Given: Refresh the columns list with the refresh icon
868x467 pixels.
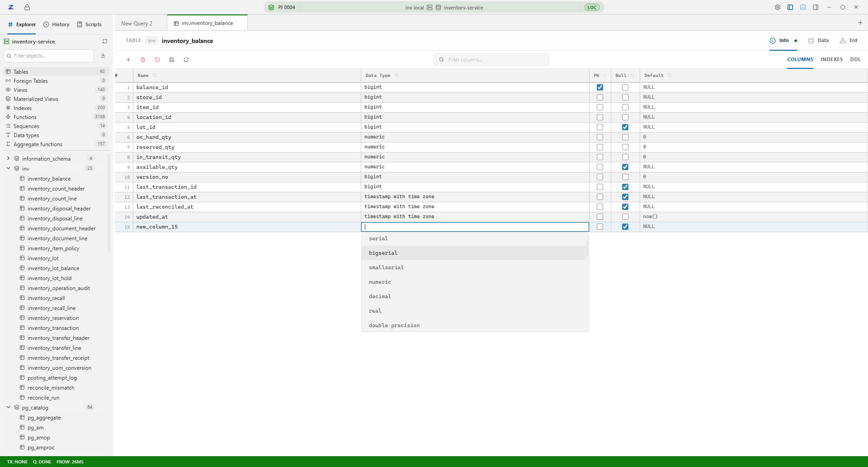Looking at the screenshot, I should coord(186,60).
